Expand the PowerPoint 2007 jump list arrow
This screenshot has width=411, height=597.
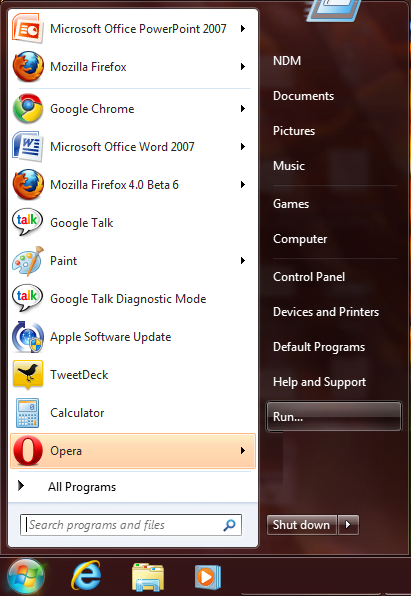(243, 29)
